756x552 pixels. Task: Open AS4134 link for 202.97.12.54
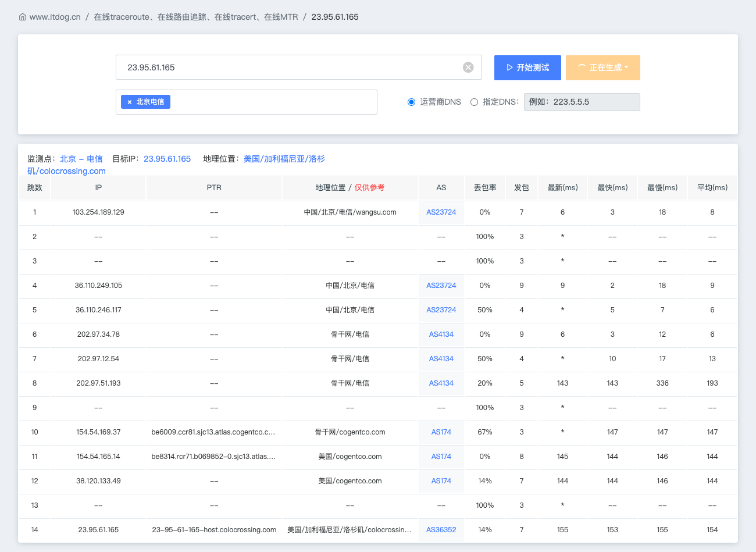click(x=441, y=359)
